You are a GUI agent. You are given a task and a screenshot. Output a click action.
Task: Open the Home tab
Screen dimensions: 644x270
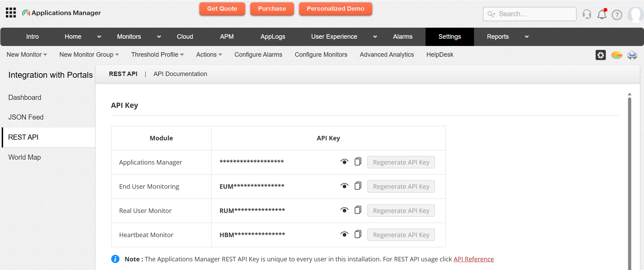click(x=73, y=37)
